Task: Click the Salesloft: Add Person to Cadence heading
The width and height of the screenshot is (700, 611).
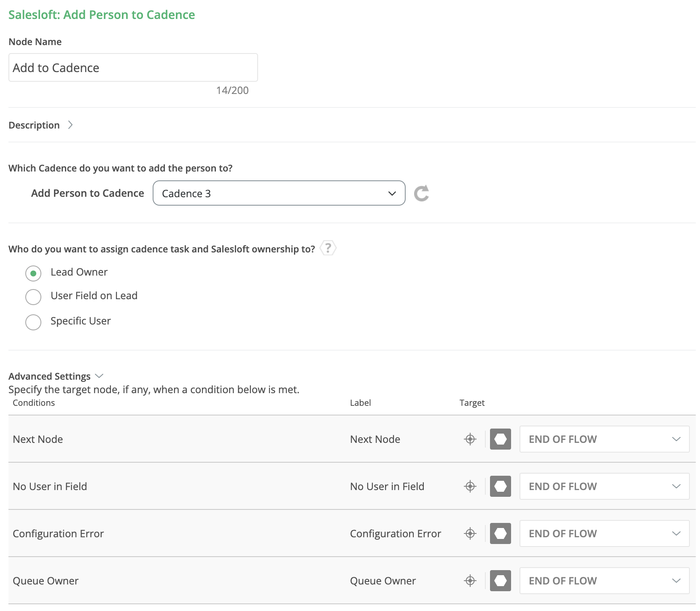Action: coord(102,15)
